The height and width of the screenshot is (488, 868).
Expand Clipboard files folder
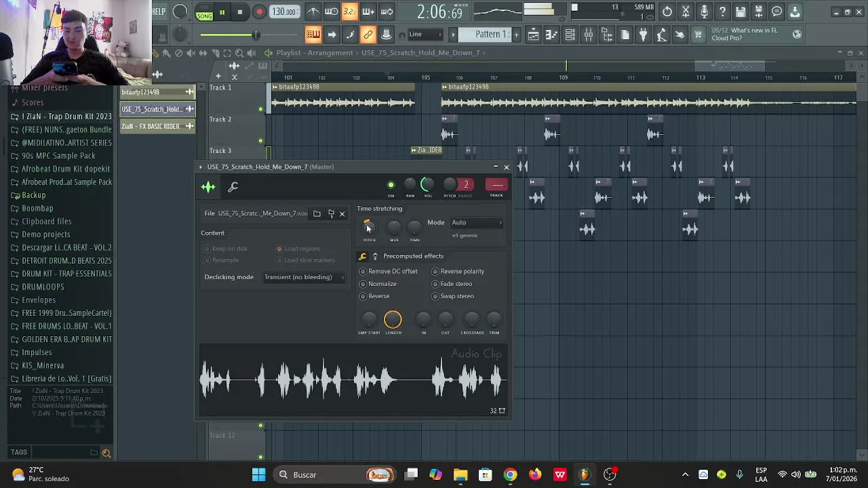[46, 222]
